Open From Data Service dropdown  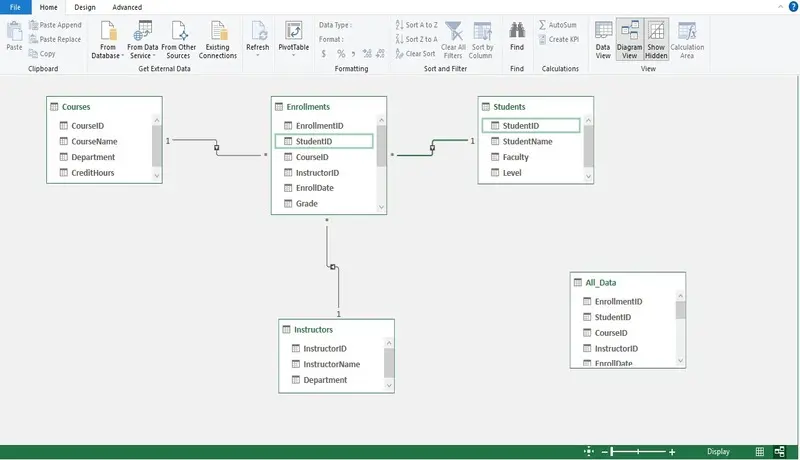point(142,40)
